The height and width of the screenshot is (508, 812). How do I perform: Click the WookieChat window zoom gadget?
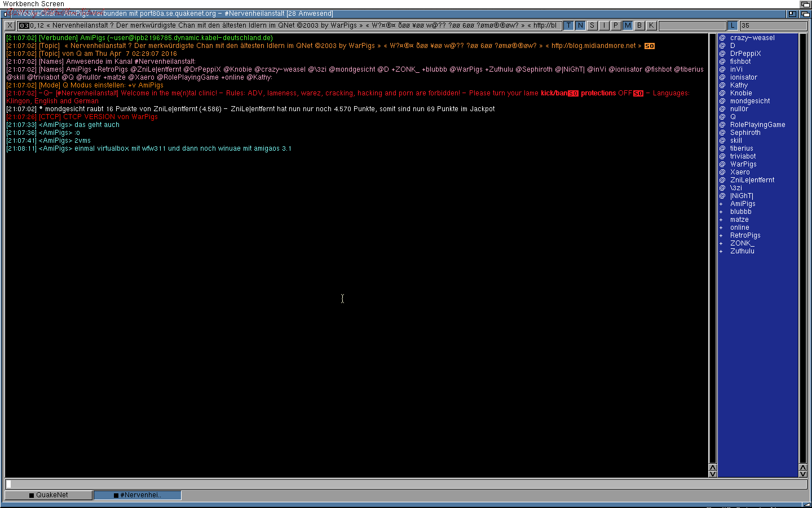(x=793, y=14)
